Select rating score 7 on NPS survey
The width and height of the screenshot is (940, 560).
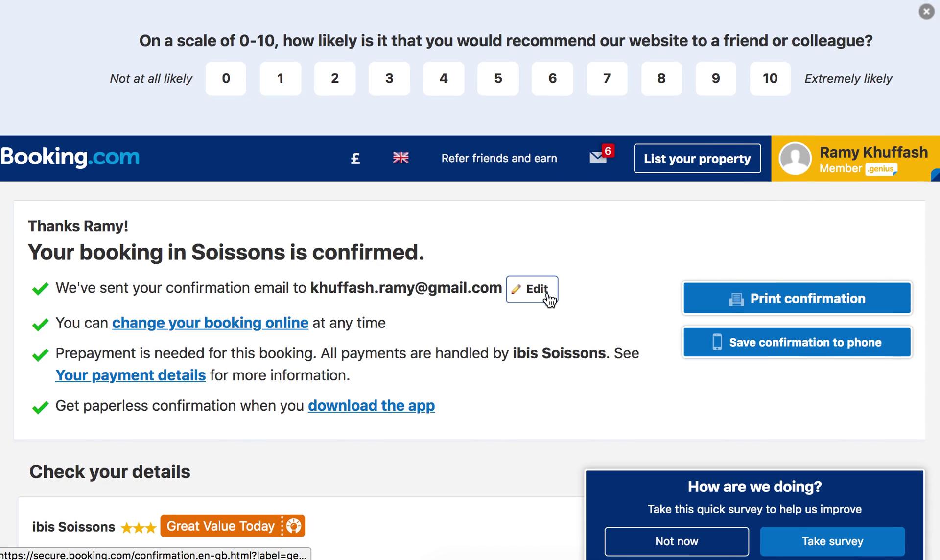606,79
